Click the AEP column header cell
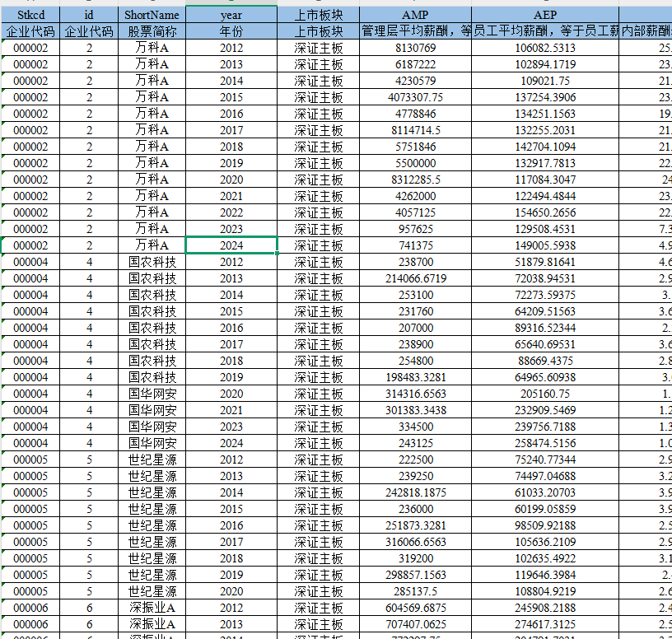 coord(544,15)
